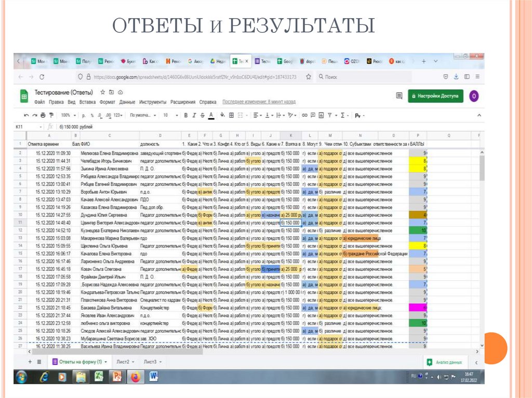Reload the page in Firefox
Image resolution: width=532 pixels, height=398 pixels.
tap(42, 77)
